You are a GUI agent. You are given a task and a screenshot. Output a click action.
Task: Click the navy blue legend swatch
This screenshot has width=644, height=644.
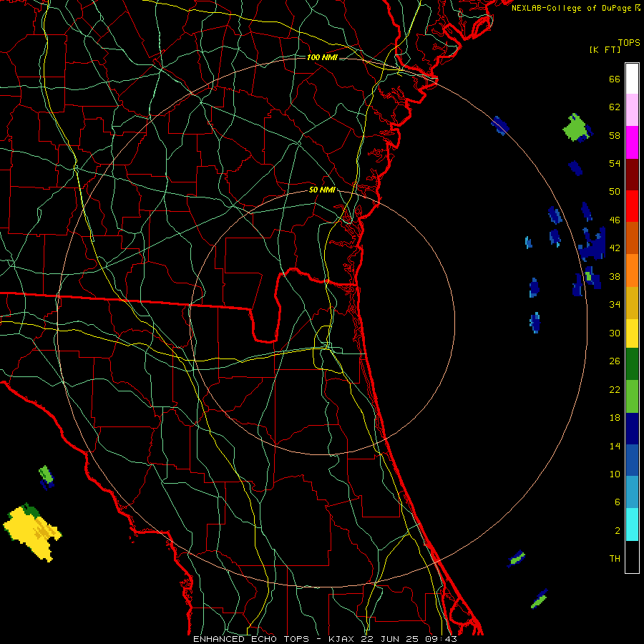(632, 429)
